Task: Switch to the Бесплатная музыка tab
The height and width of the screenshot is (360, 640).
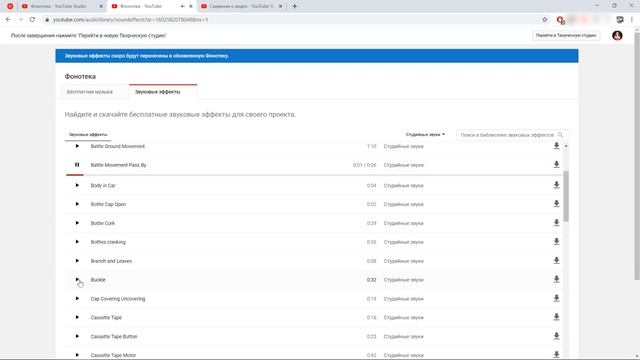Action: (90, 92)
